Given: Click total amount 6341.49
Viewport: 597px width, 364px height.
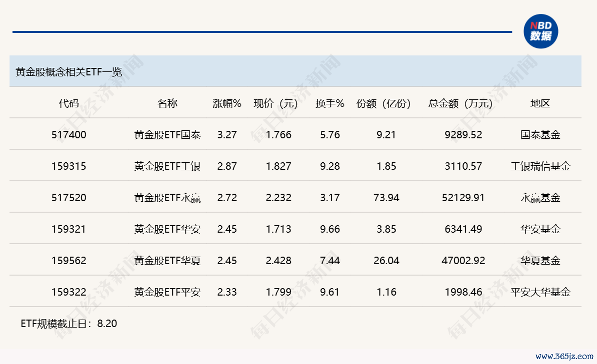Looking at the screenshot, I should point(463,229).
